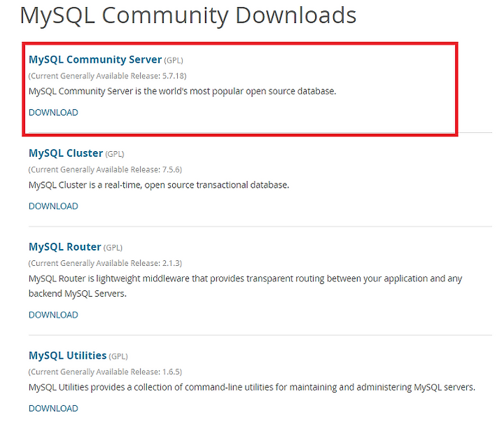Screen dimensions: 504x424
Task: Click the 'lightweight middleware' Router description
Action: coord(245,286)
